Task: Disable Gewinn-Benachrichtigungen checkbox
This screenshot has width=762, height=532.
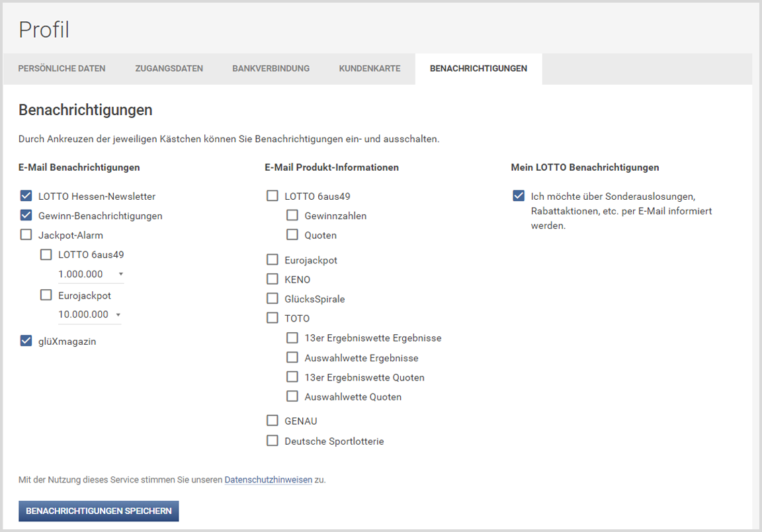Action: (x=26, y=215)
